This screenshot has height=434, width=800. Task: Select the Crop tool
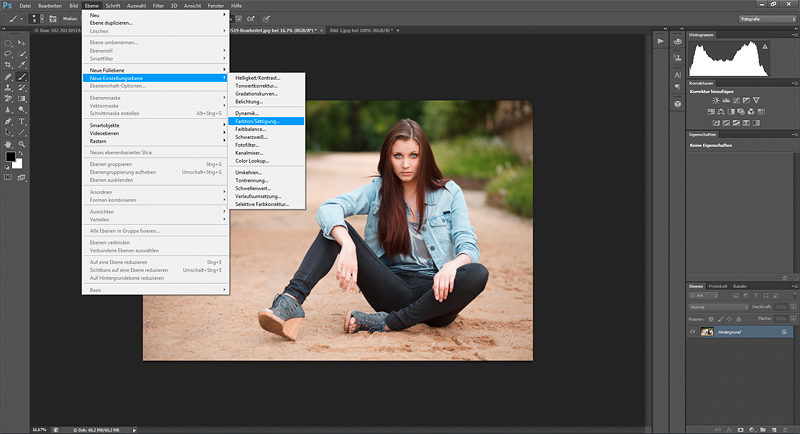pyautogui.click(x=8, y=65)
